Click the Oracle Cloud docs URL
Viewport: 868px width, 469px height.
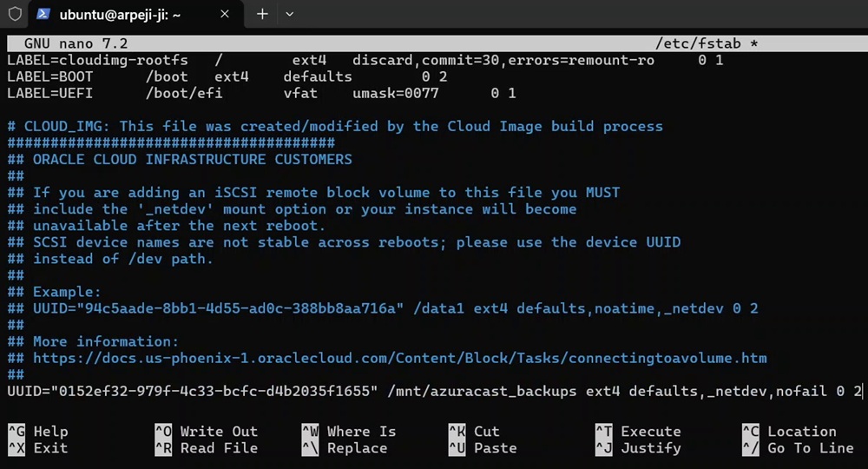399,358
